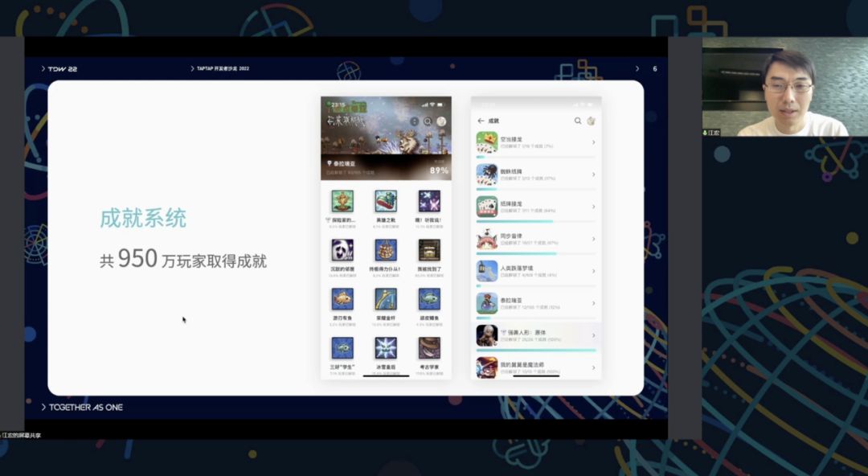Tap the search icon on the Terraria banner

[x=428, y=121]
